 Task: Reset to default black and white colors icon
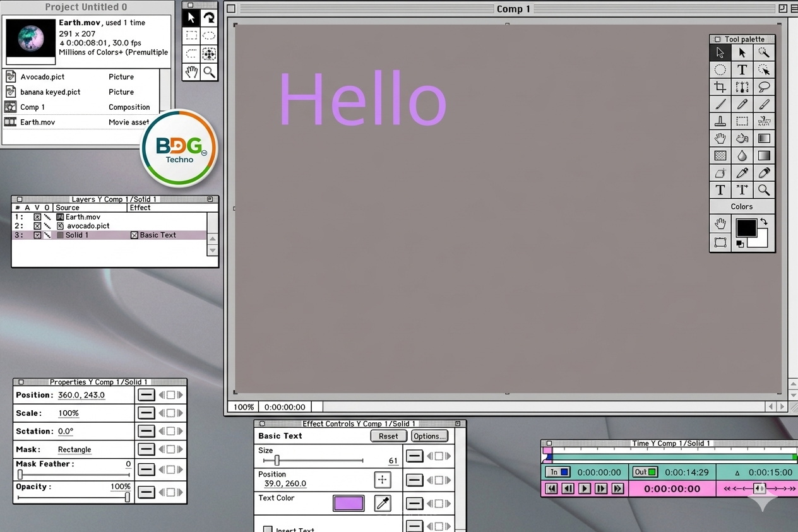[740, 244]
